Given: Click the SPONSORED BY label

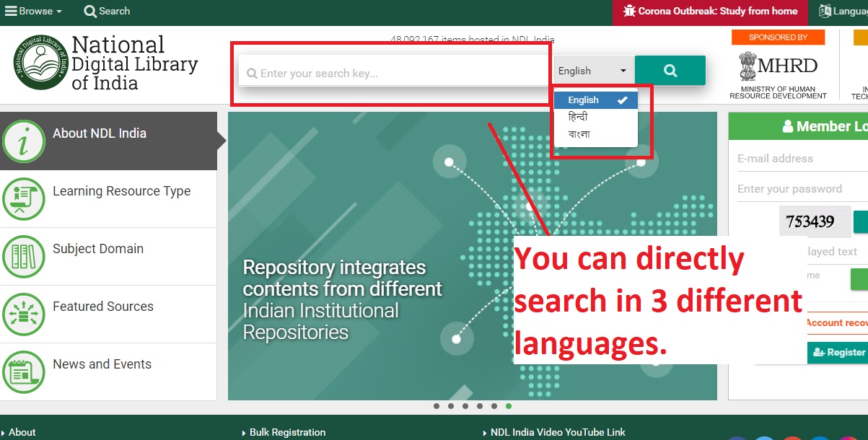Looking at the screenshot, I should 778,38.
